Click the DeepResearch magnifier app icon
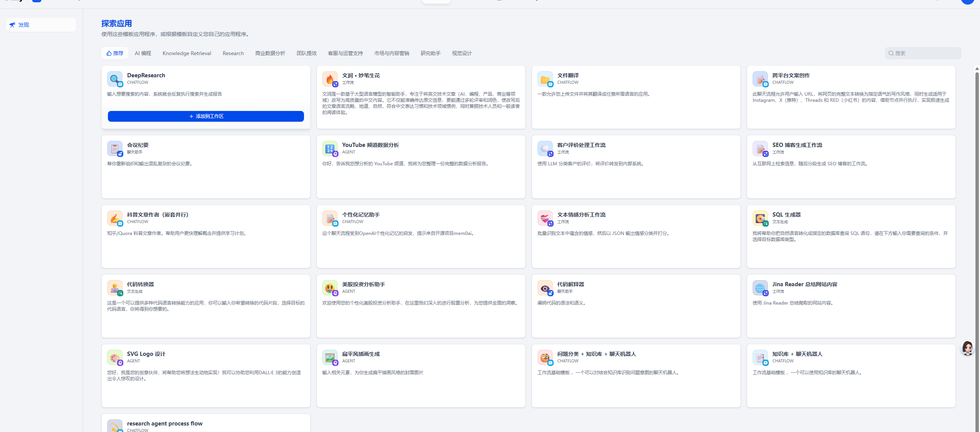 click(114, 79)
